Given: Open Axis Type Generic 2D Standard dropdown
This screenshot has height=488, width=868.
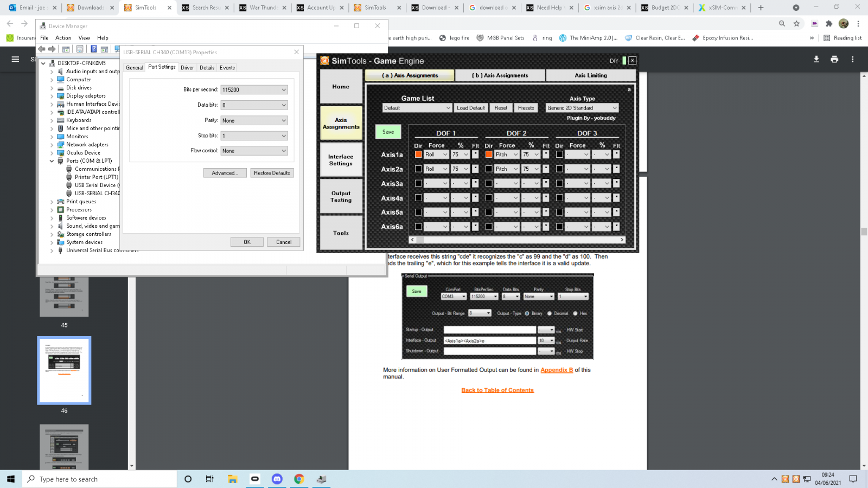Looking at the screenshot, I should coord(582,108).
